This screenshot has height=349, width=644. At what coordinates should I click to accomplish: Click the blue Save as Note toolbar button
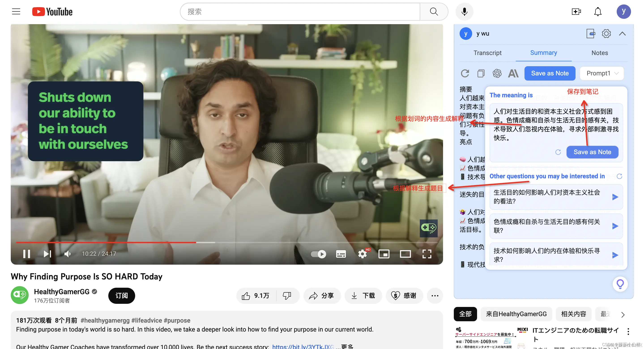(550, 74)
